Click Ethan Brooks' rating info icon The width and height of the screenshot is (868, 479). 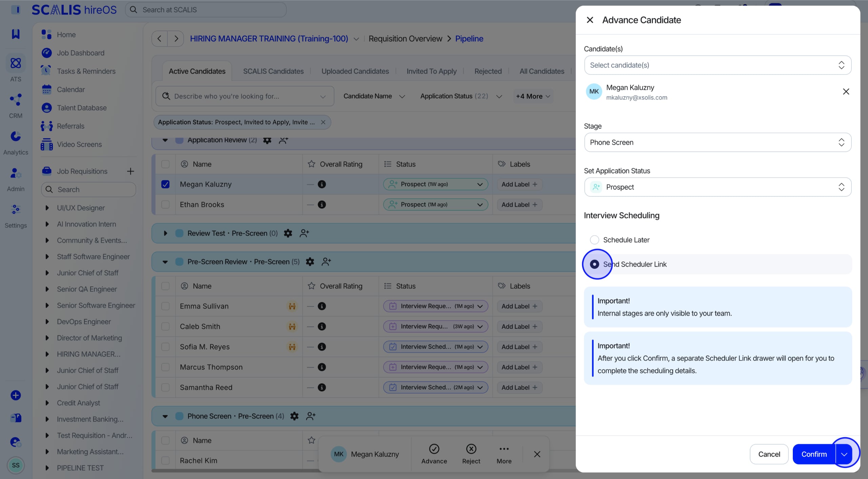(322, 204)
